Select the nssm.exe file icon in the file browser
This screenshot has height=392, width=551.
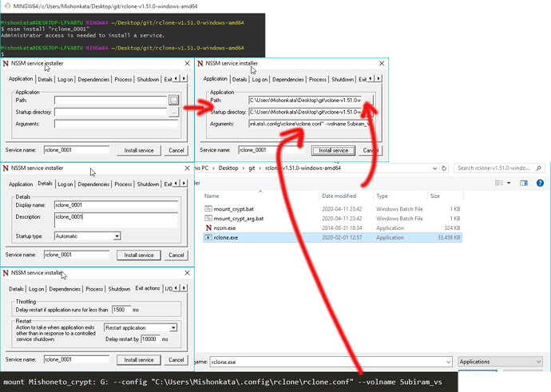208,228
